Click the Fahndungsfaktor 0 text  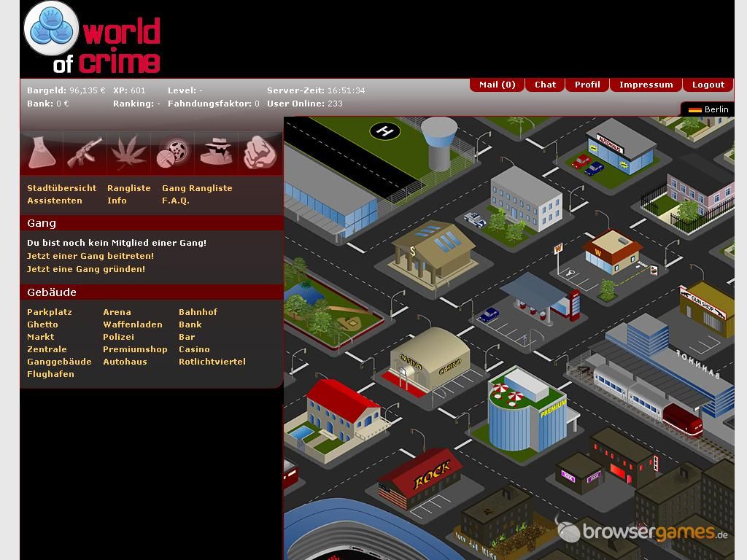pyautogui.click(x=214, y=104)
